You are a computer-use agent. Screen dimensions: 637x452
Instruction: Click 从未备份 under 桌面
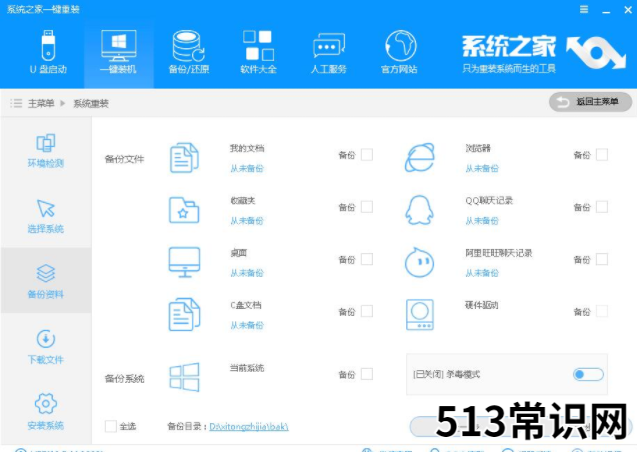247,273
